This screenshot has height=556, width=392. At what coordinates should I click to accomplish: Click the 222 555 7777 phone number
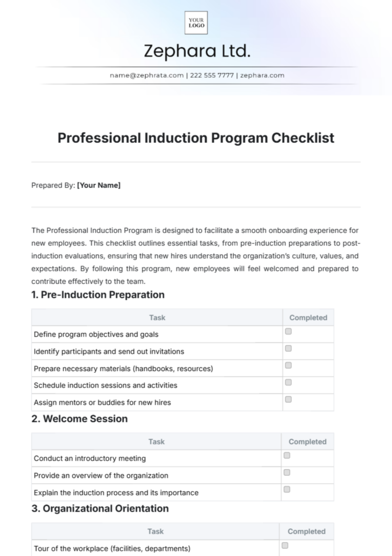[212, 75]
